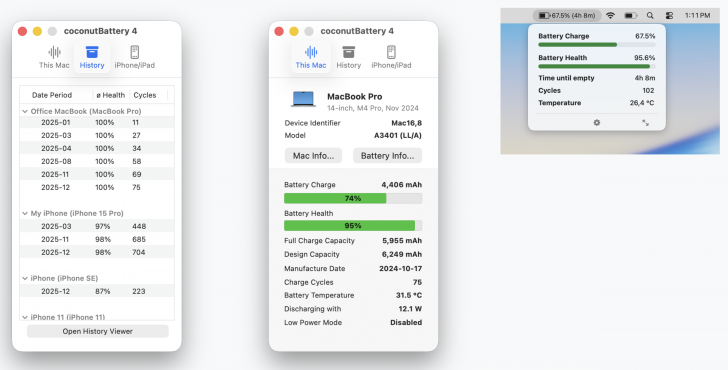Image resolution: width=728 pixels, height=370 pixels.
Task: Click Design Capacity value 6,249 mAh
Action: (402, 254)
